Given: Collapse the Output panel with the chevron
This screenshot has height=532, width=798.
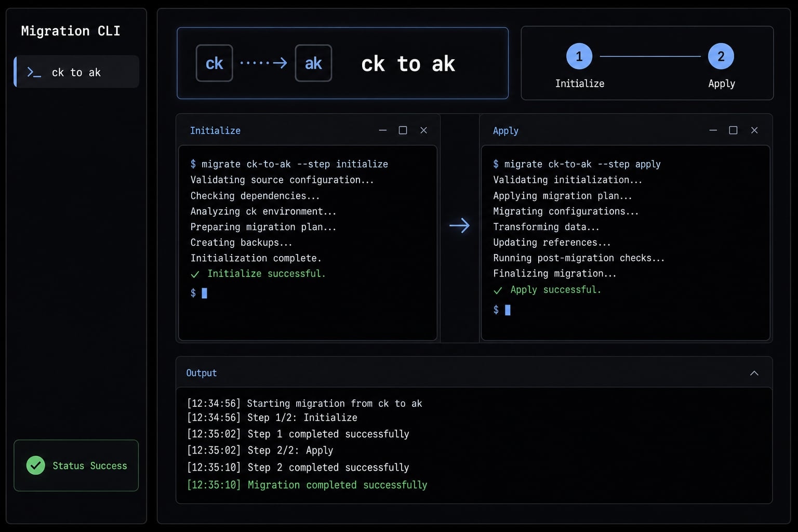Looking at the screenshot, I should (x=754, y=373).
